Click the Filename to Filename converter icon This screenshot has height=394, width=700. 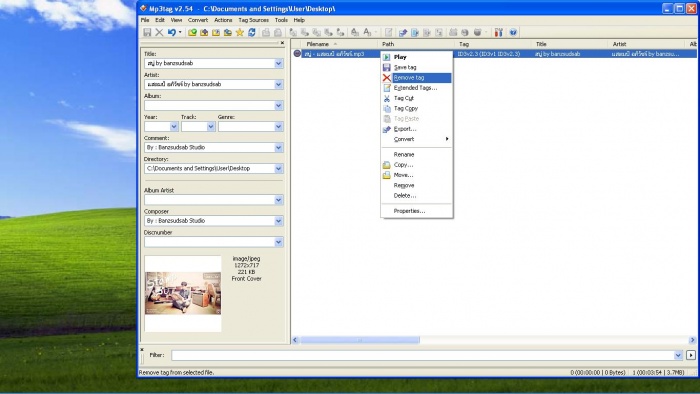pos(317,32)
